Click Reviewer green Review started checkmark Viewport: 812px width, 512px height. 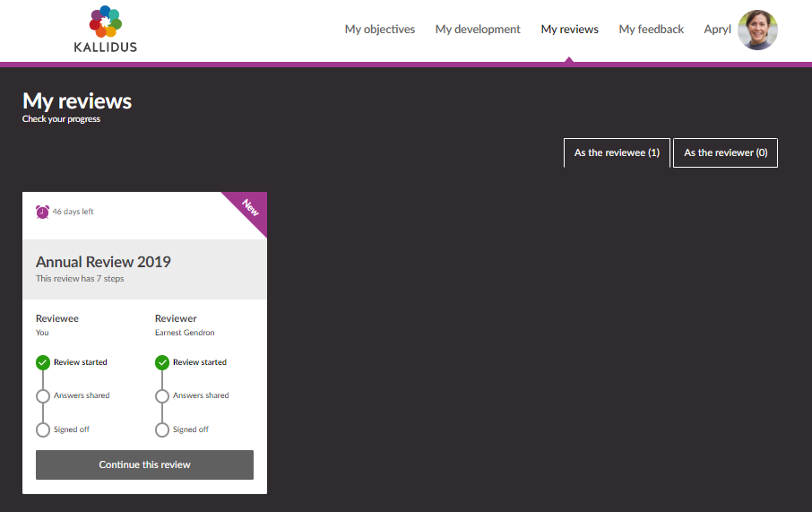coord(162,363)
